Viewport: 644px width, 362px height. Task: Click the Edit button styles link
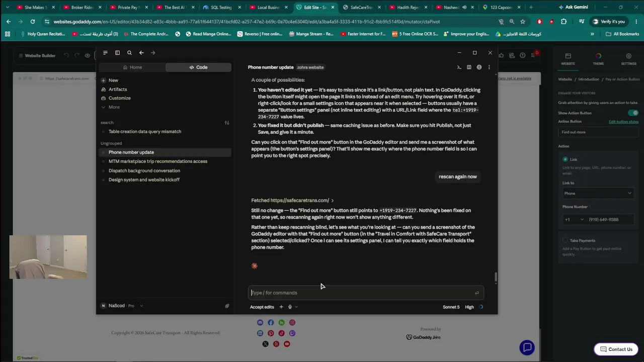coord(623,122)
